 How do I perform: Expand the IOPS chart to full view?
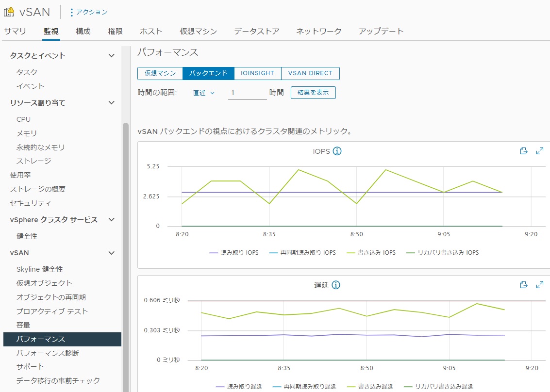pyautogui.click(x=539, y=151)
